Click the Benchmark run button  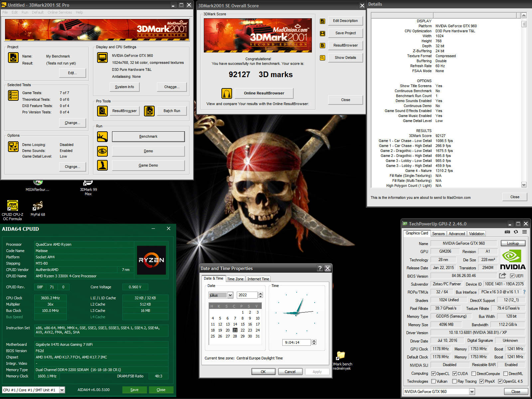coord(148,137)
